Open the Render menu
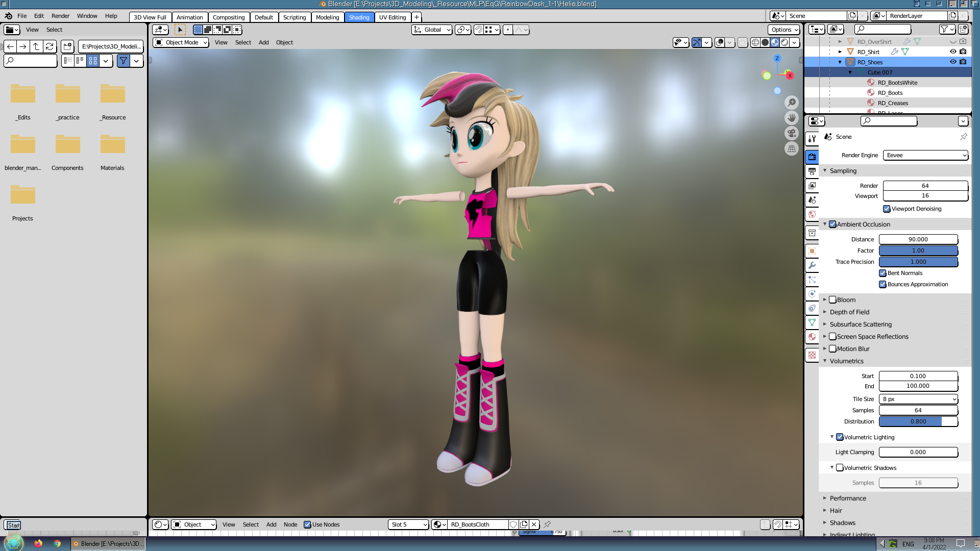980x551 pixels. coord(60,16)
